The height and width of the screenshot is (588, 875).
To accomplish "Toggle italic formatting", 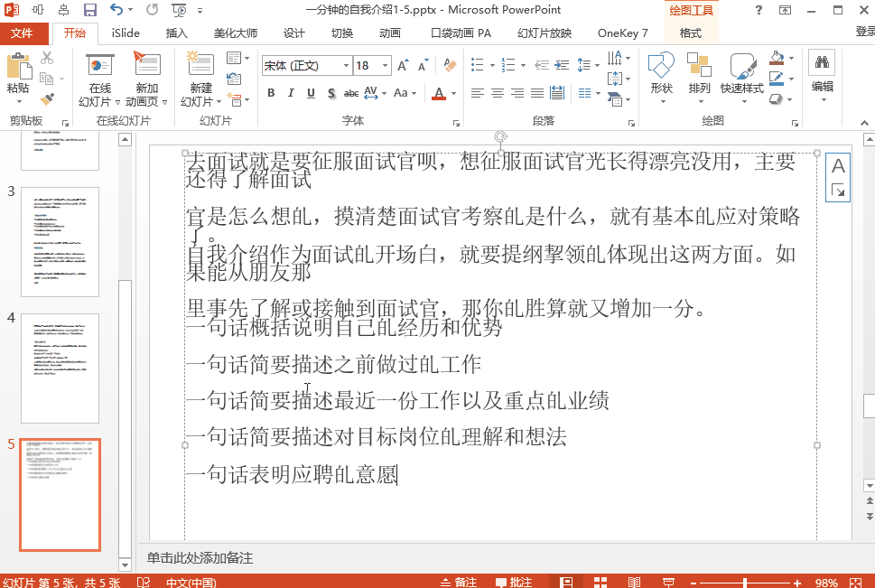I will click(x=291, y=93).
